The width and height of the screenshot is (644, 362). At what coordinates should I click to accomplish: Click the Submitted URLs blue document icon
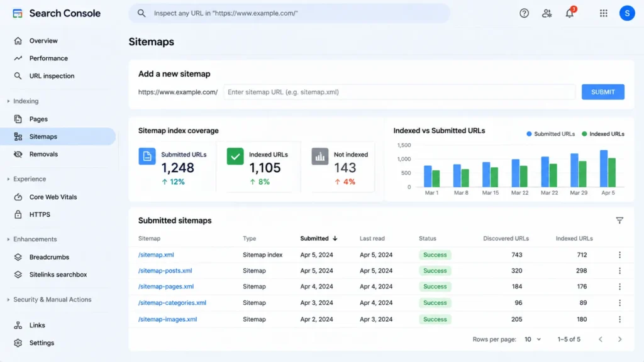pyautogui.click(x=147, y=156)
